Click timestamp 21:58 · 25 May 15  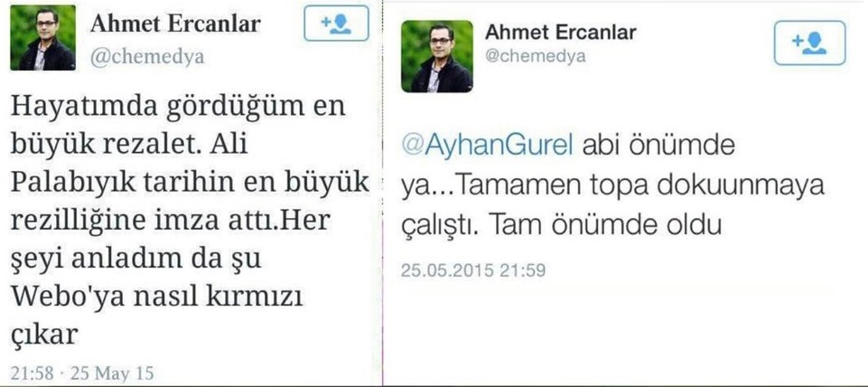[x=82, y=373]
